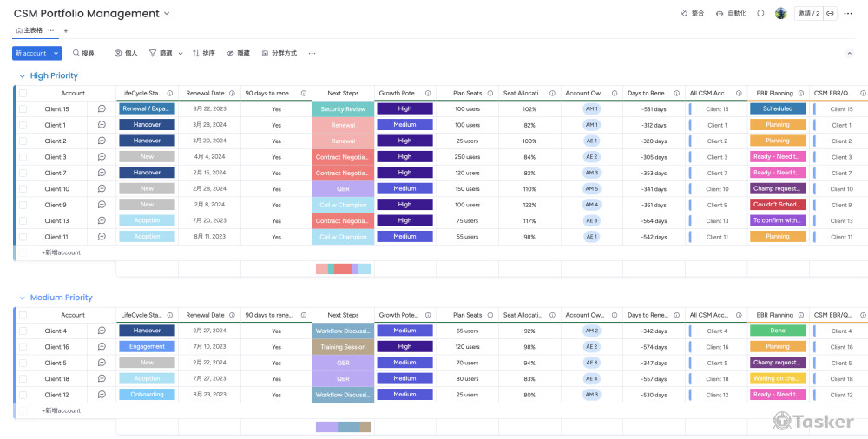
Task: Open the conversation bubble for Client 15
Action: (102, 109)
